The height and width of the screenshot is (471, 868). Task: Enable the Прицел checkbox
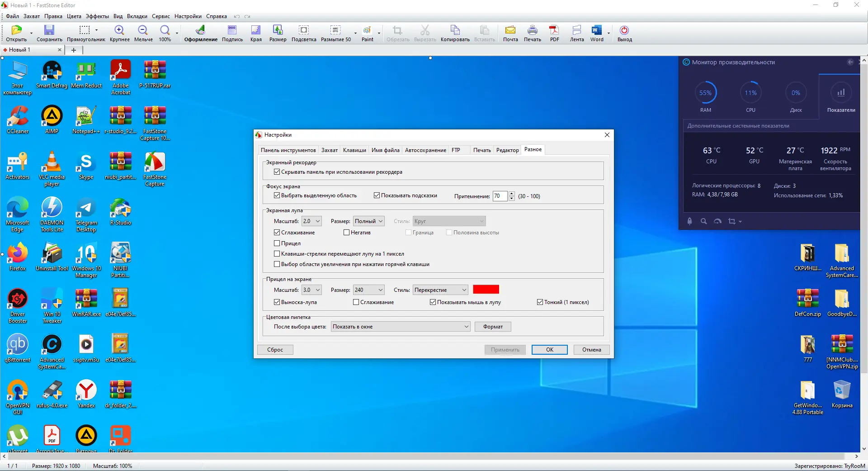[x=277, y=243]
